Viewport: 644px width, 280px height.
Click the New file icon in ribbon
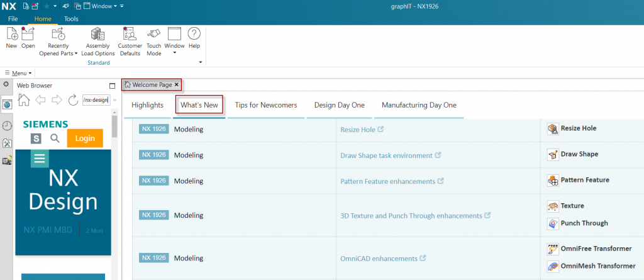(11, 36)
